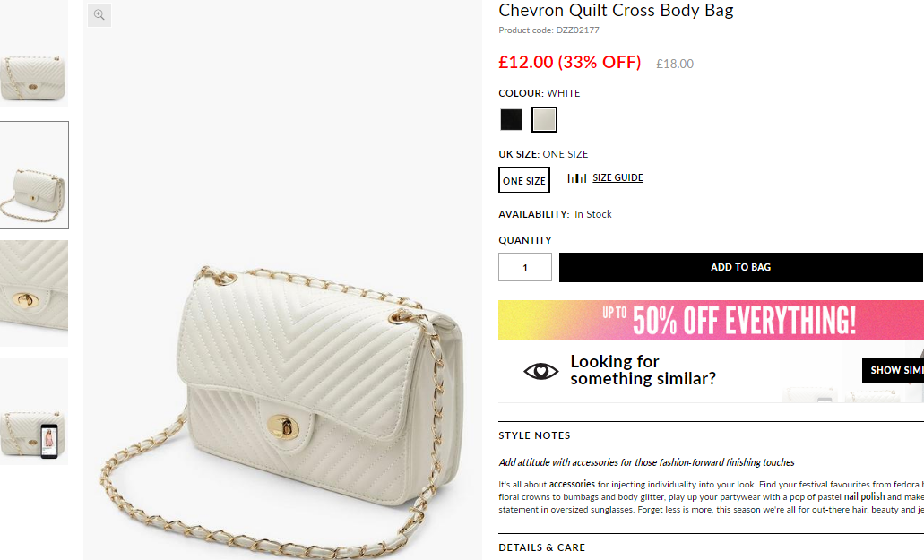Image resolution: width=924 pixels, height=560 pixels.
Task: Open the nail polish link
Action: pos(864,496)
